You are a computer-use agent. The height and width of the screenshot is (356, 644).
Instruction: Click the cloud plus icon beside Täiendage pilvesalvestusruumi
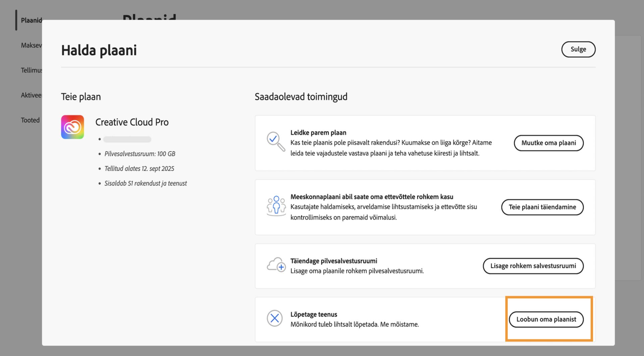coord(276,265)
